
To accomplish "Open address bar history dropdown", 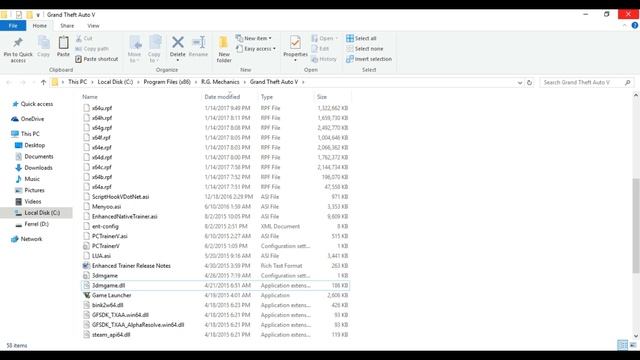I will coord(520,82).
